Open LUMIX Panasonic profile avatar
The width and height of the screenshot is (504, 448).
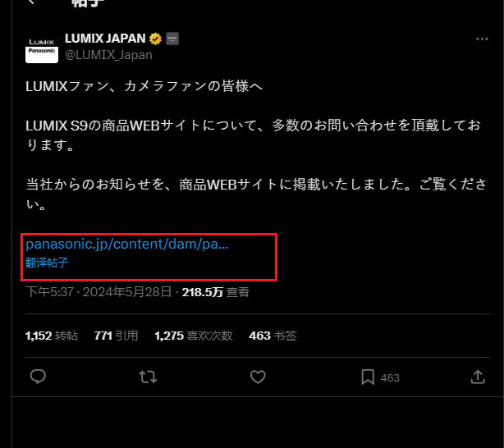42,48
